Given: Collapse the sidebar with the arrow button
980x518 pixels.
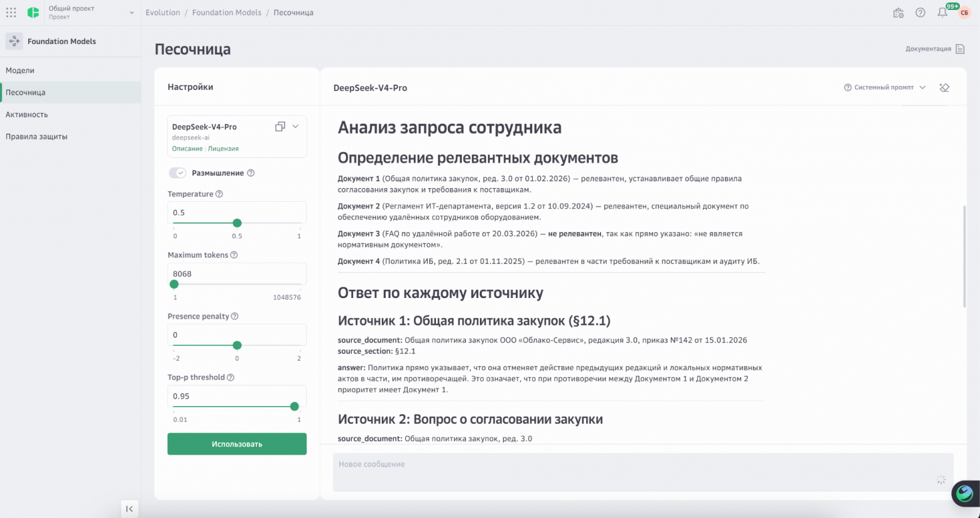Looking at the screenshot, I should click(x=129, y=509).
